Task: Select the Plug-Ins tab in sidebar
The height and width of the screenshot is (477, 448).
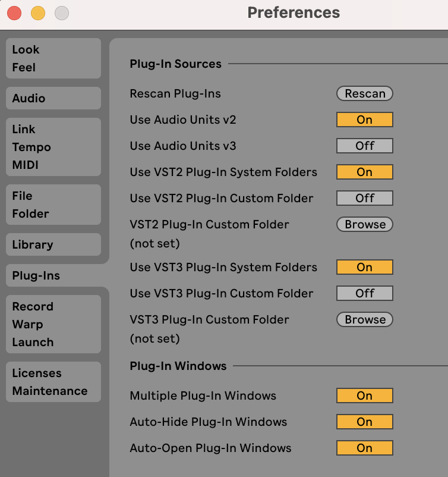Action: (x=53, y=275)
